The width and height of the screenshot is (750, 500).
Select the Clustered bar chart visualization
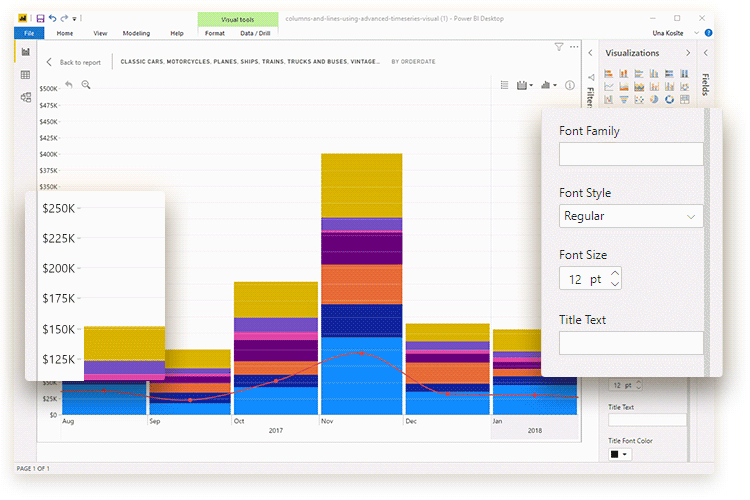[x=639, y=73]
